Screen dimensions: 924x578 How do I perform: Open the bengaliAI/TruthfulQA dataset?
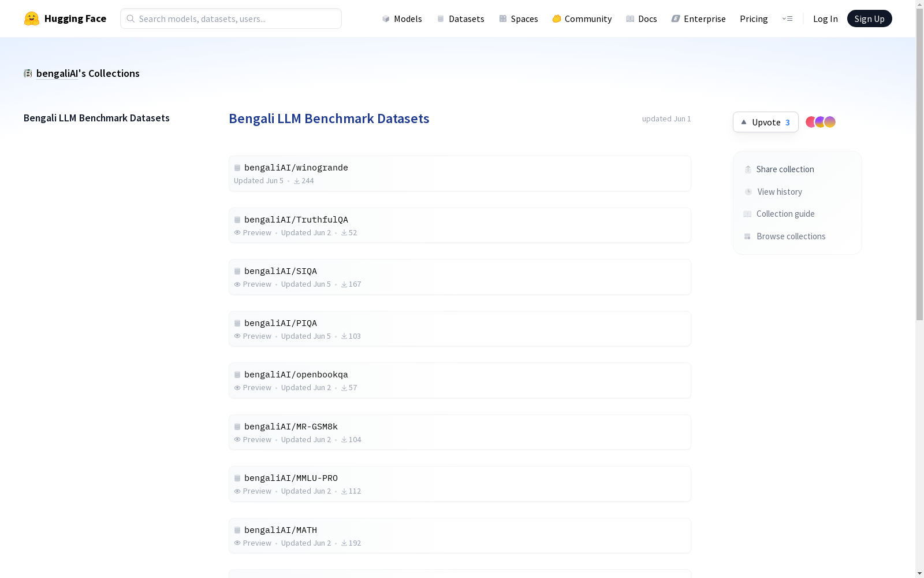pos(460,225)
